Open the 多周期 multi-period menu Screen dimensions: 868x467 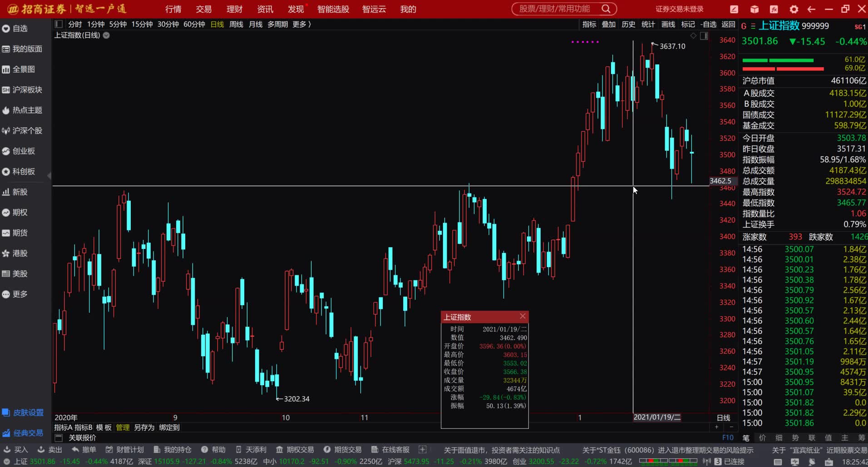(277, 24)
